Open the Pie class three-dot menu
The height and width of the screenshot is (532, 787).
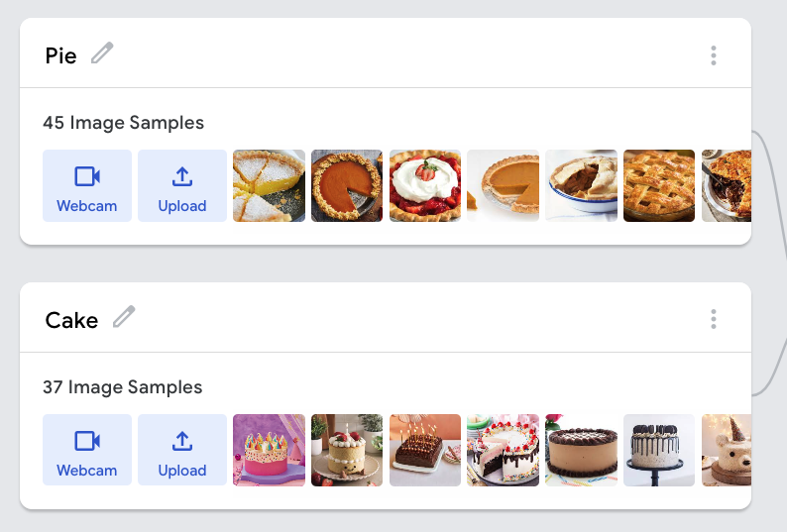pos(714,55)
